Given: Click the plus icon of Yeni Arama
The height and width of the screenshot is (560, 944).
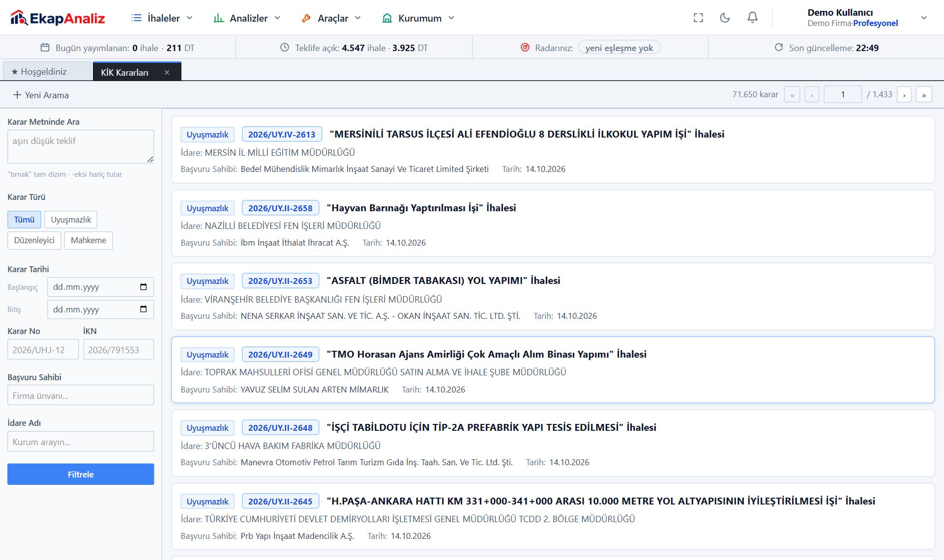Looking at the screenshot, I should point(17,95).
